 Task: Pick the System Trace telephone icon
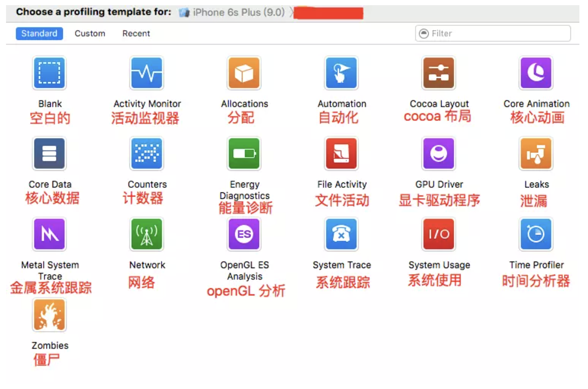pos(341,234)
